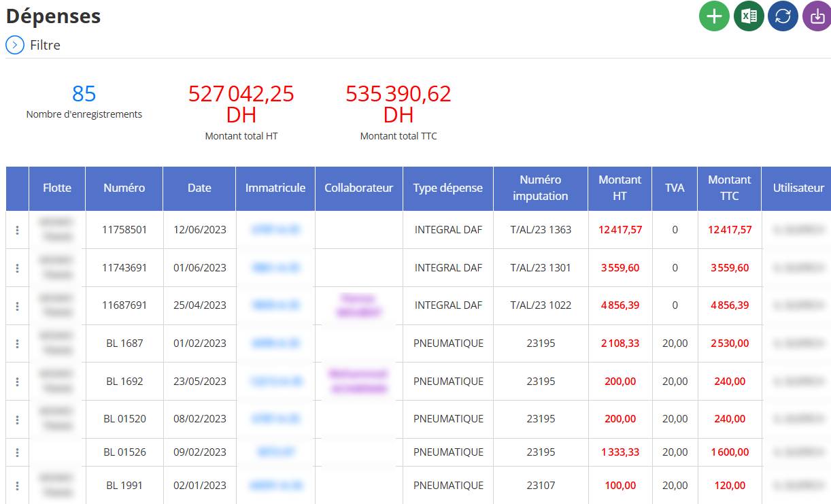Click date 25/04/2023
Screen dimensions: 831x504
200,305
